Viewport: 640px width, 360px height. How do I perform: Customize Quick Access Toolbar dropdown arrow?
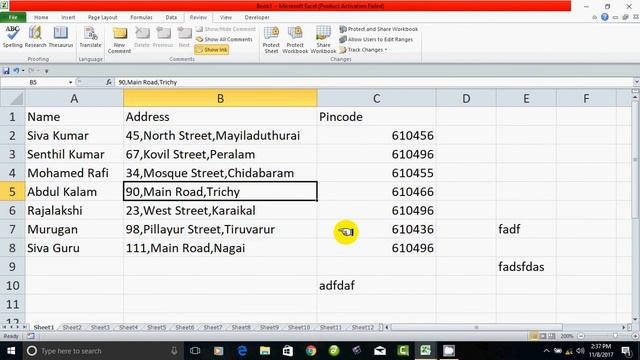pos(47,71)
